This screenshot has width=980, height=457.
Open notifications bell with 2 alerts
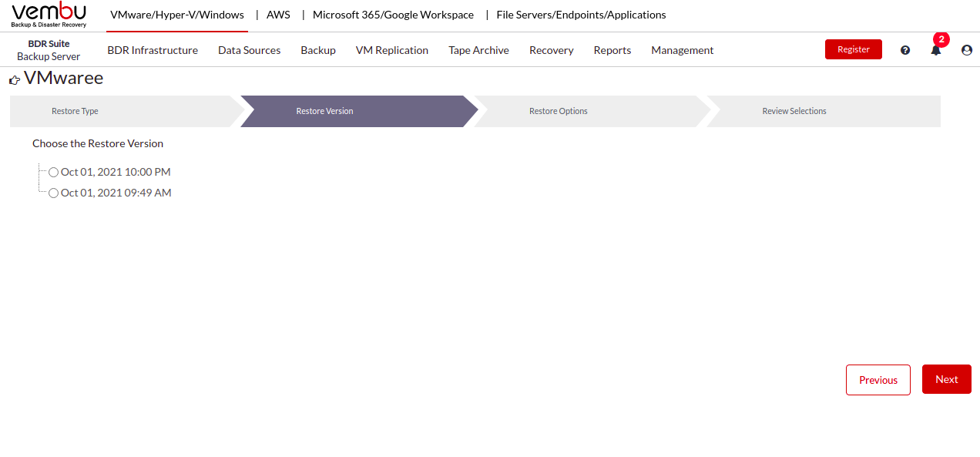(x=936, y=50)
